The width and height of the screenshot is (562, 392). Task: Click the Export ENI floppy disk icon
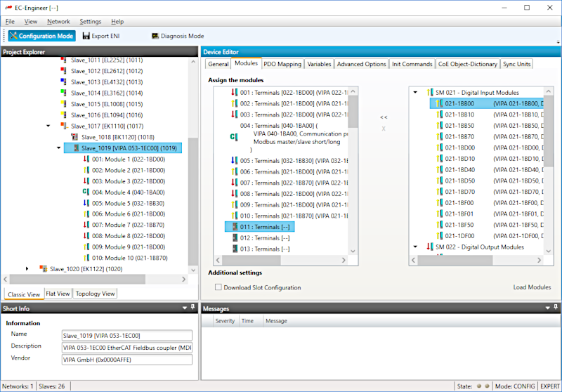tap(86, 36)
